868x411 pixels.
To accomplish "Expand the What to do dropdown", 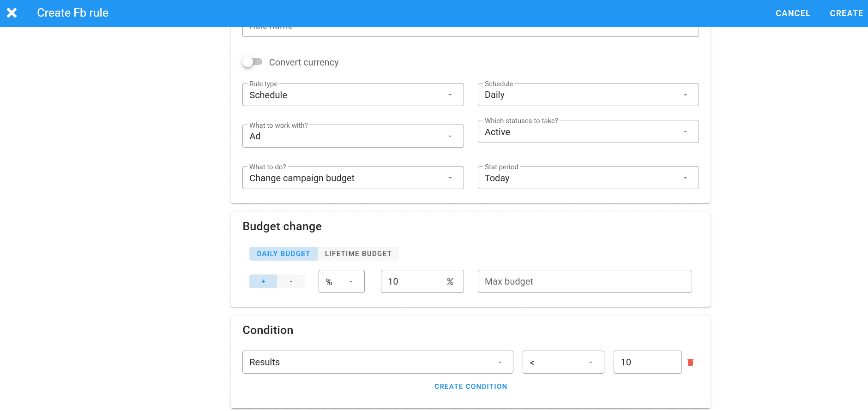I will [353, 178].
